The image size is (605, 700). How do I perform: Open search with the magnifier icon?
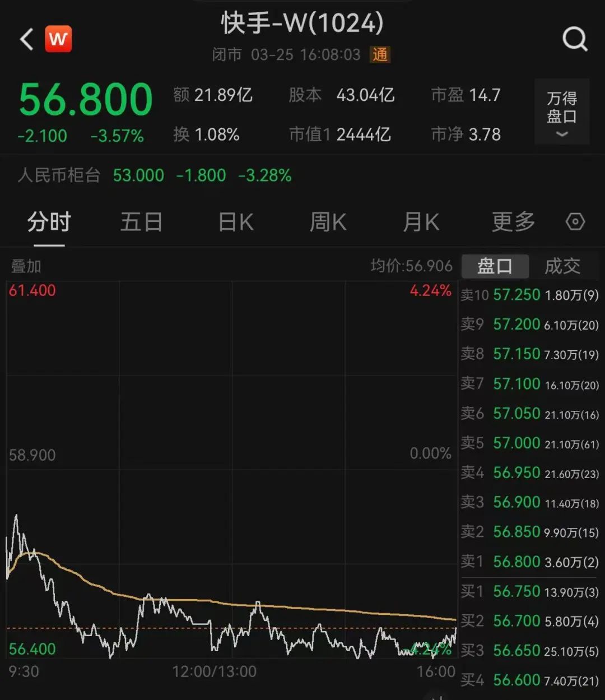coord(575,40)
